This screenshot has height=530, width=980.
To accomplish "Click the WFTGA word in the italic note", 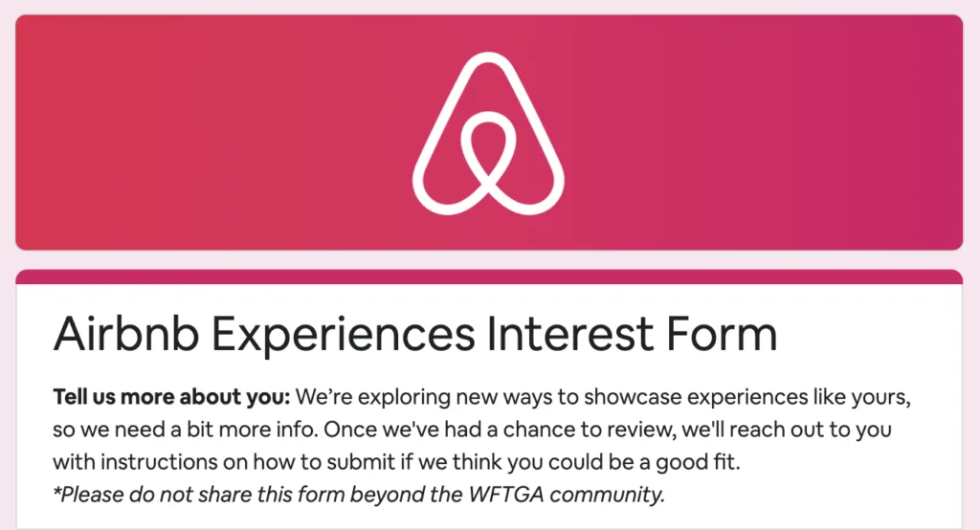I will (505, 494).
